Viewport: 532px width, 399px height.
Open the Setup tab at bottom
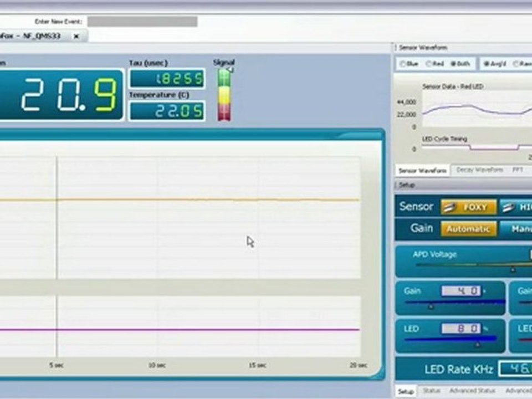pos(406,391)
